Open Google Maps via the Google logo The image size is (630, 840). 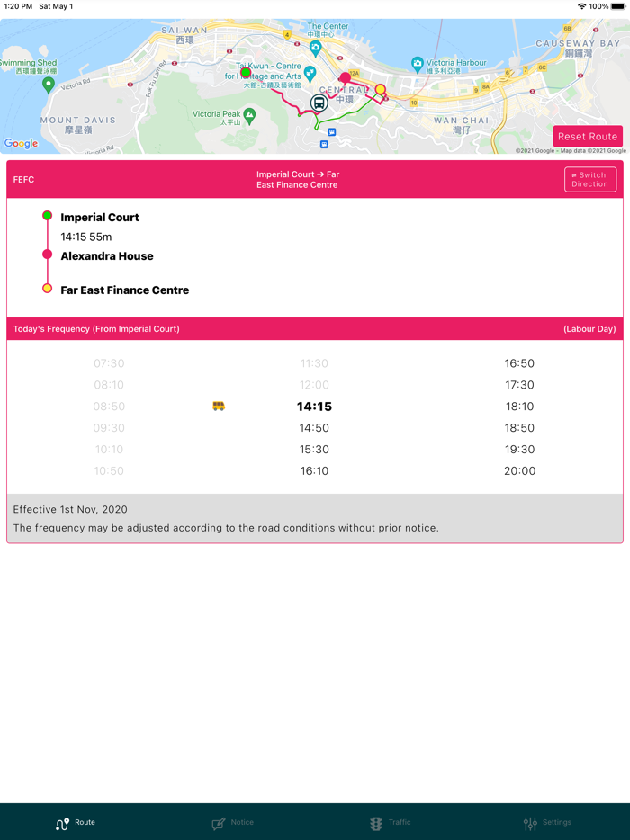tap(21, 143)
